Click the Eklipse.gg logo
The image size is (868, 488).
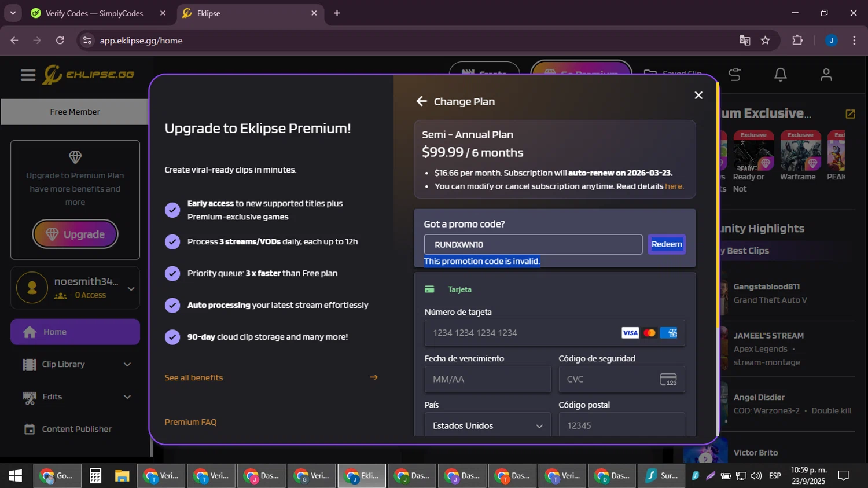click(88, 75)
